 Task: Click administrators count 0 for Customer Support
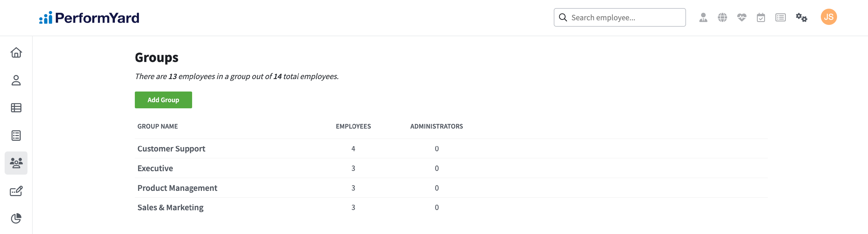point(437,149)
